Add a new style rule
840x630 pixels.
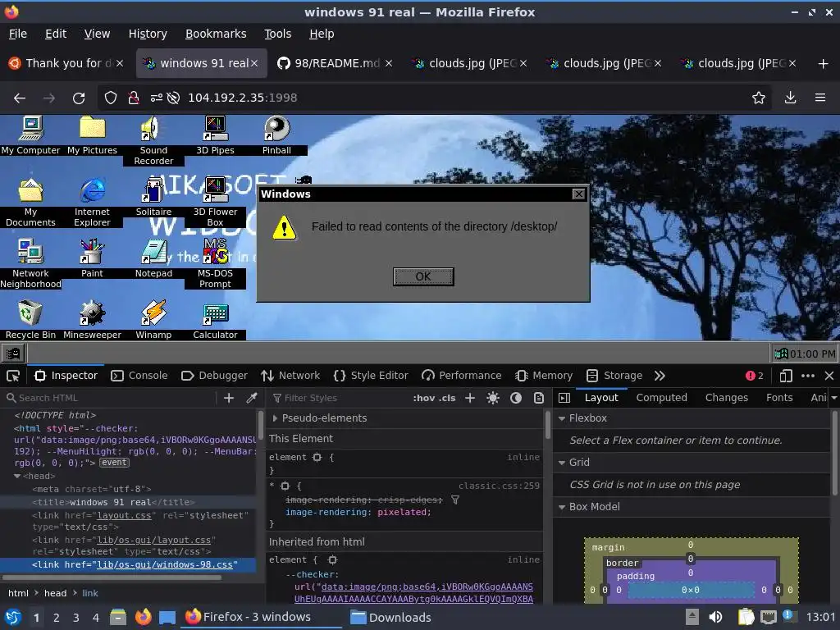(x=470, y=398)
